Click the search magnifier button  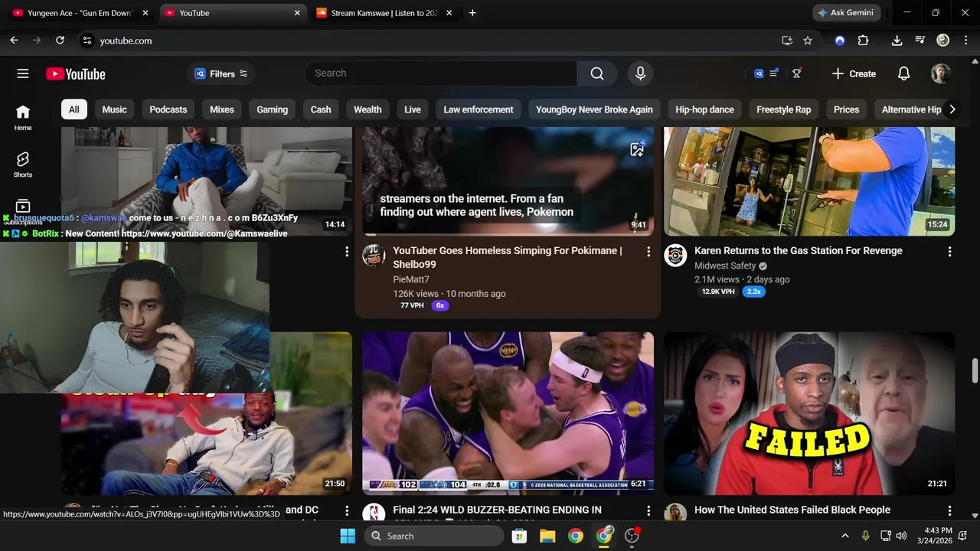[597, 73]
